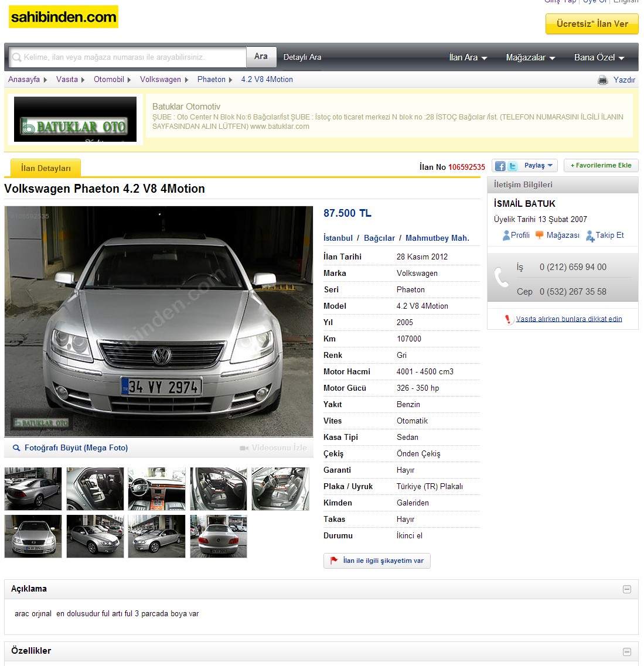
Task: Click the Profili person icon
Action: tap(506, 235)
